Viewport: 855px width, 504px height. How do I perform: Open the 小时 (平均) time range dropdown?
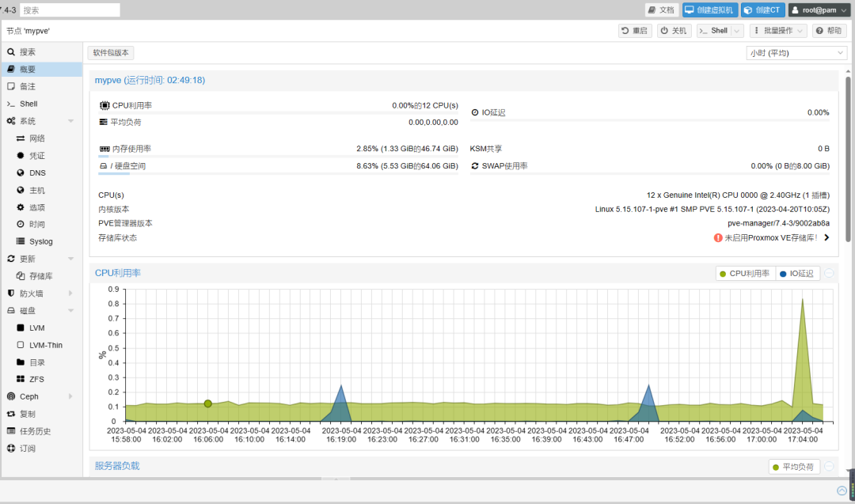click(x=796, y=53)
